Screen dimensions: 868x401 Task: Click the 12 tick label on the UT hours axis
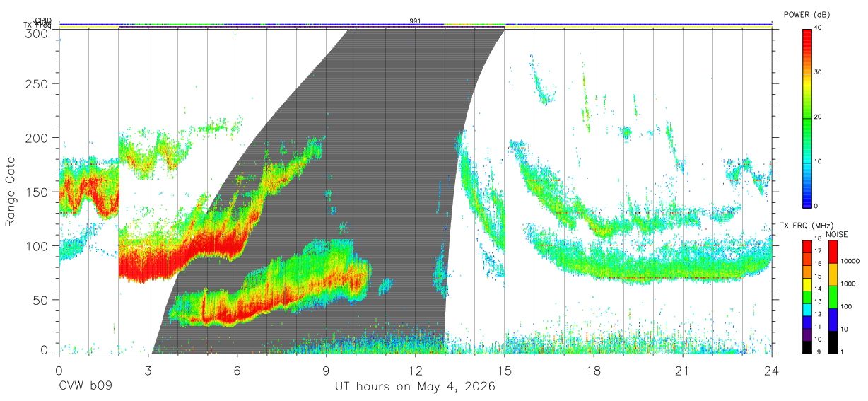[415, 370]
